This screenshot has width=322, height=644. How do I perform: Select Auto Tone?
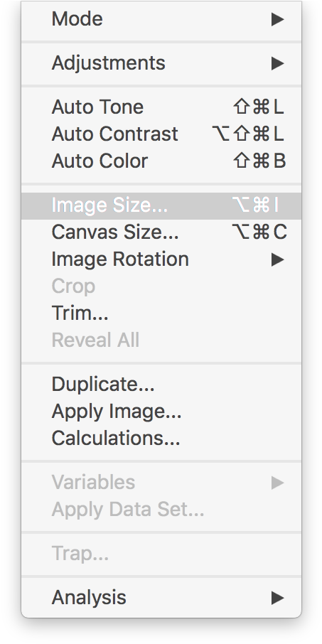pyautogui.click(x=161, y=107)
